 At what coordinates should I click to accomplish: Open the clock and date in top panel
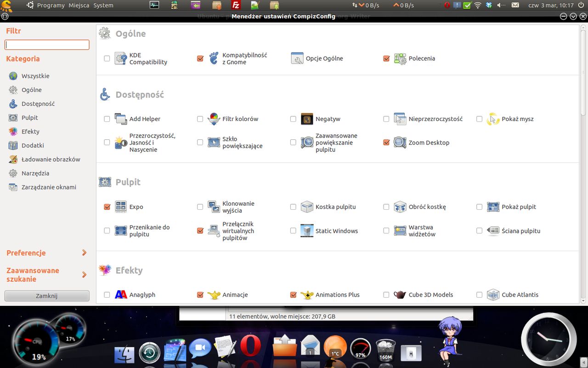[x=551, y=6]
